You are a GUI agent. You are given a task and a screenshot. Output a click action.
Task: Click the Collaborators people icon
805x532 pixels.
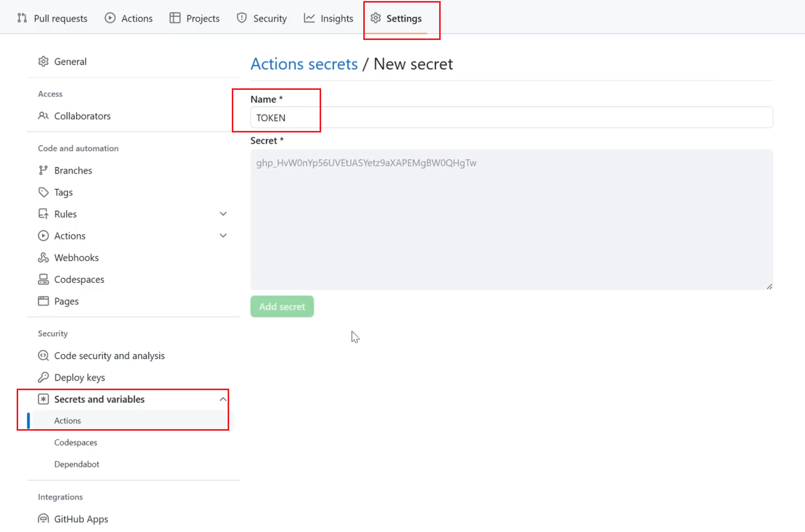click(43, 116)
